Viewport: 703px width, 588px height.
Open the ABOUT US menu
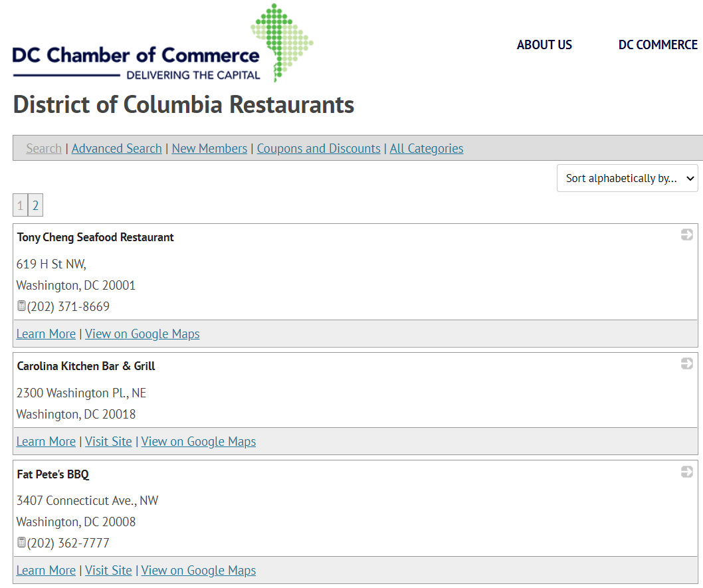pos(544,45)
